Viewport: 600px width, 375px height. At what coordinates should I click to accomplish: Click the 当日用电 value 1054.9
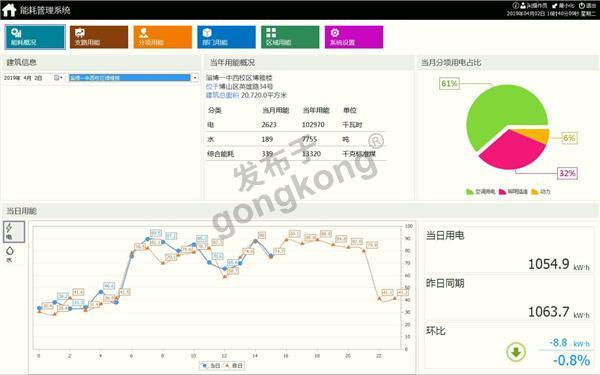(x=549, y=264)
